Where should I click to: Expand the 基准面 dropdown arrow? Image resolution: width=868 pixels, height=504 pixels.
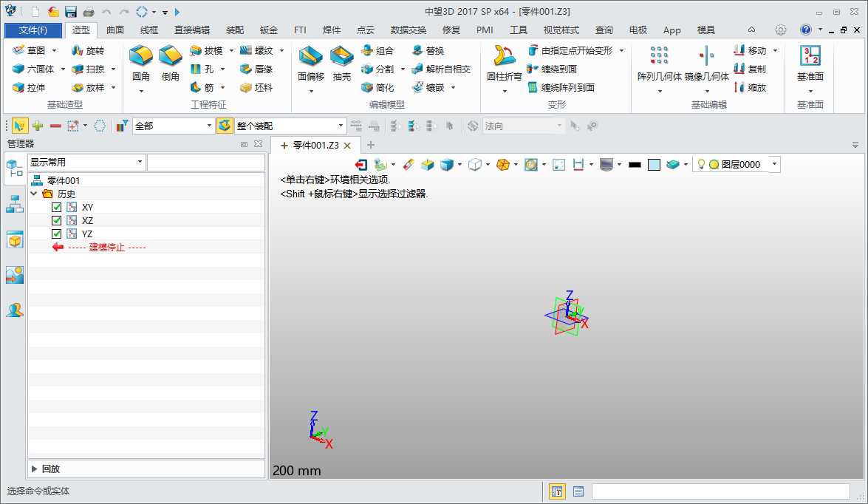810,92
